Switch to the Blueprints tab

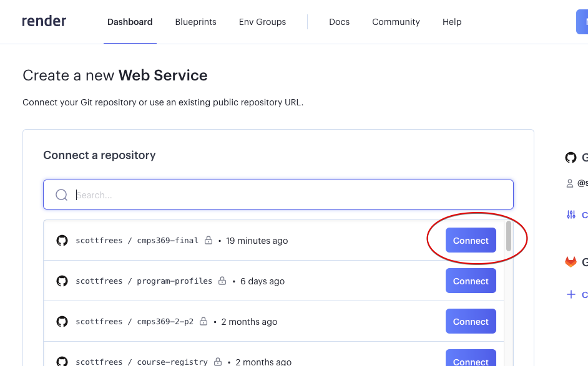pos(195,22)
